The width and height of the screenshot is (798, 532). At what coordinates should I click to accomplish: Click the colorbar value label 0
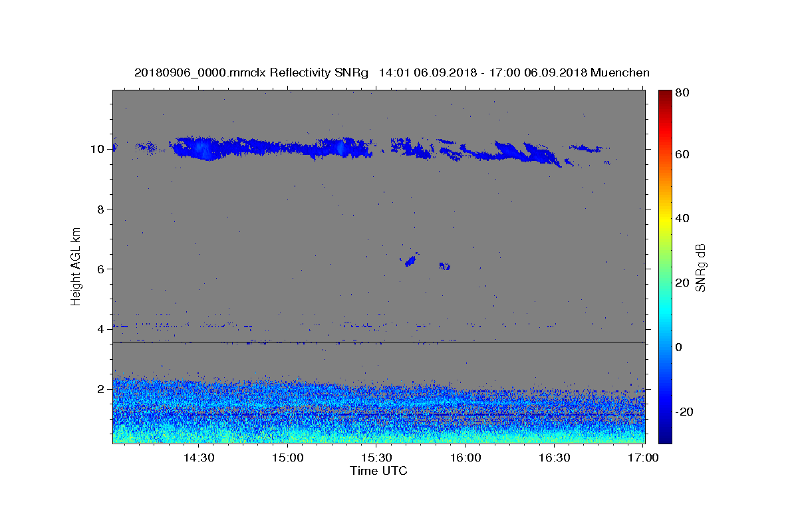679,347
